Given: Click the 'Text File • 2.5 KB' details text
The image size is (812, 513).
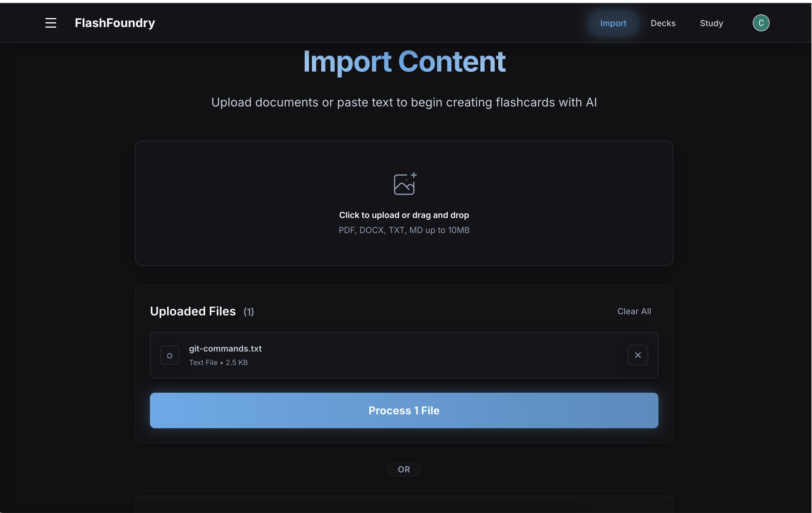Looking at the screenshot, I should coord(218,362).
